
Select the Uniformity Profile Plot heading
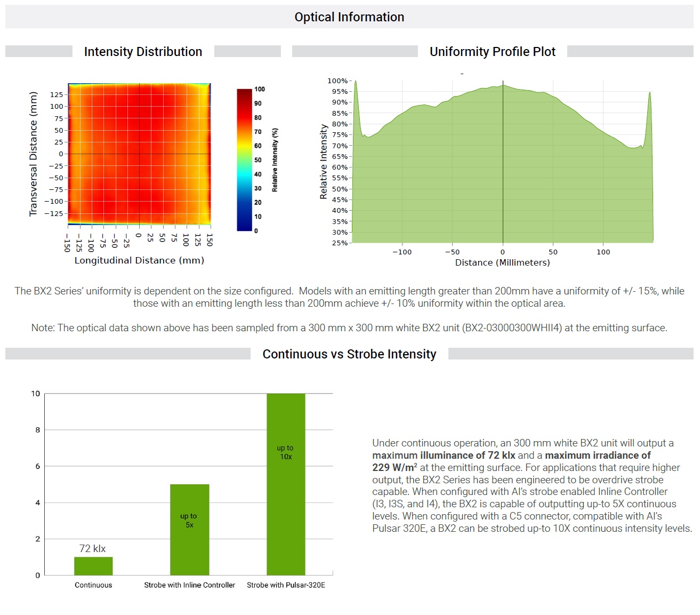pos(492,52)
